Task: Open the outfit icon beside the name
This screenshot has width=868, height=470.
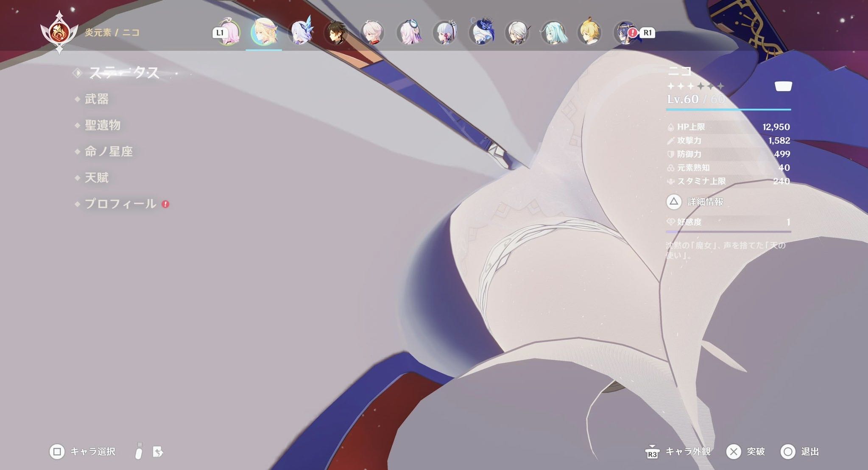Action: [x=783, y=86]
